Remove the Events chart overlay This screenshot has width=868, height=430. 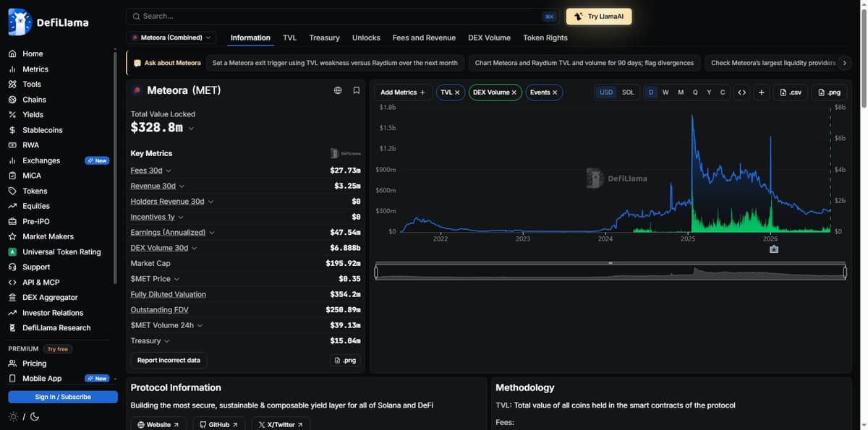(555, 93)
